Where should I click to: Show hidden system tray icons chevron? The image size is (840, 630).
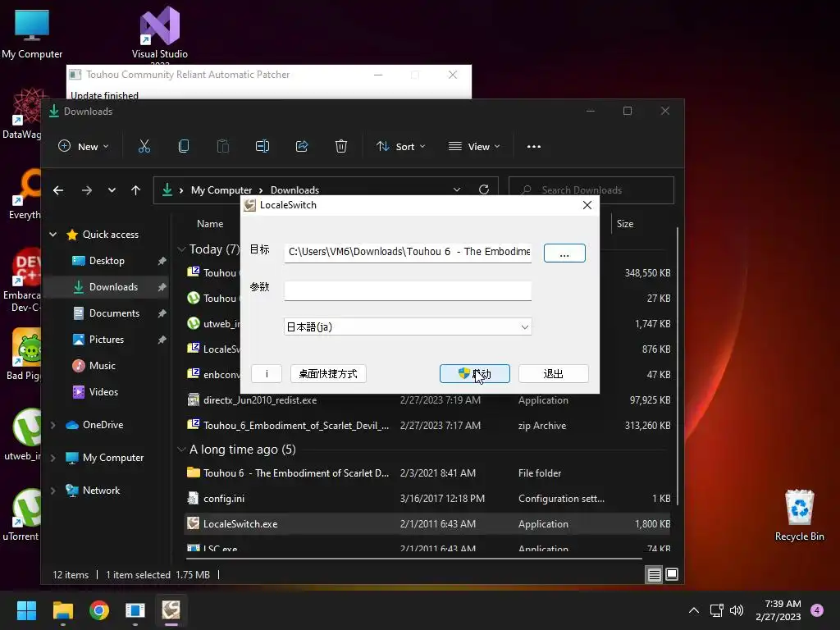pyautogui.click(x=694, y=610)
